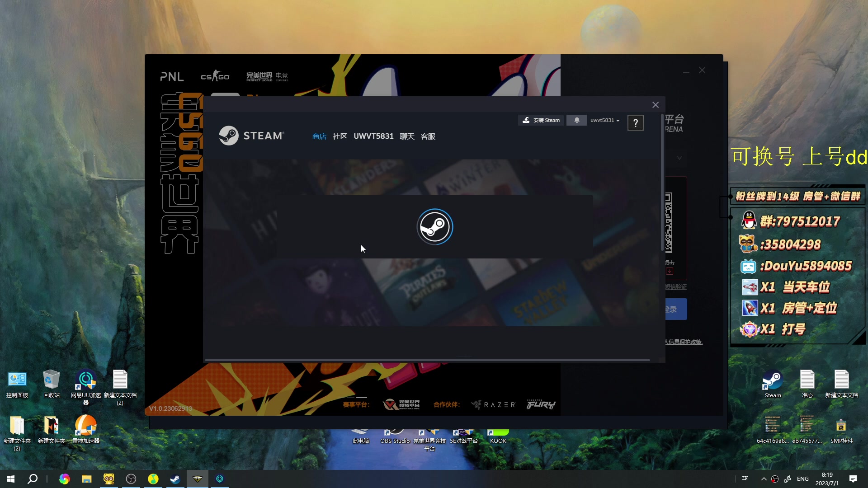This screenshot has width=868, height=488.
Task: Open KOOK desktop shortcut
Action: pyautogui.click(x=498, y=436)
